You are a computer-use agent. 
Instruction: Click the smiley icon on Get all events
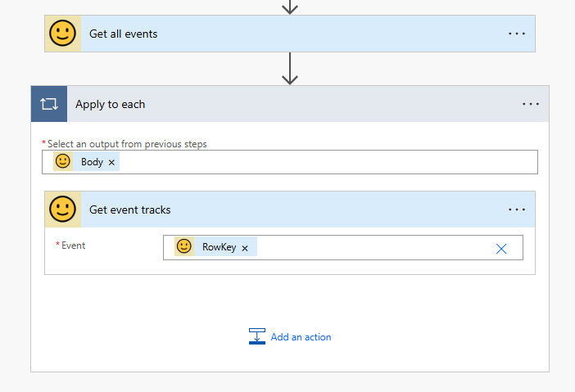coord(62,34)
